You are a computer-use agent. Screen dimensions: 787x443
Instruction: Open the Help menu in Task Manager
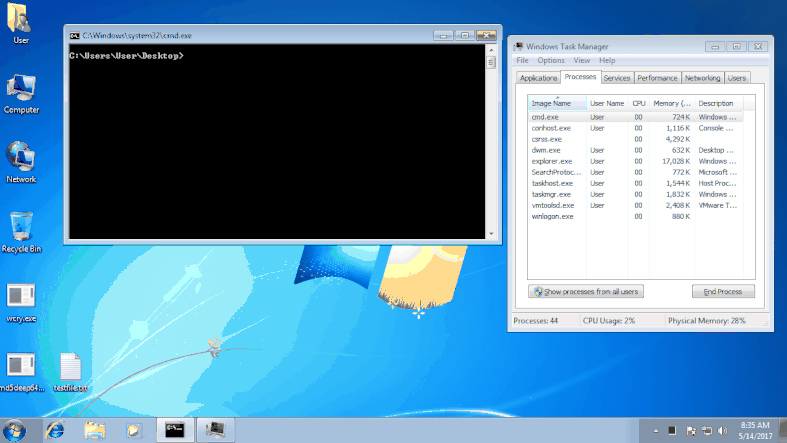pos(607,60)
